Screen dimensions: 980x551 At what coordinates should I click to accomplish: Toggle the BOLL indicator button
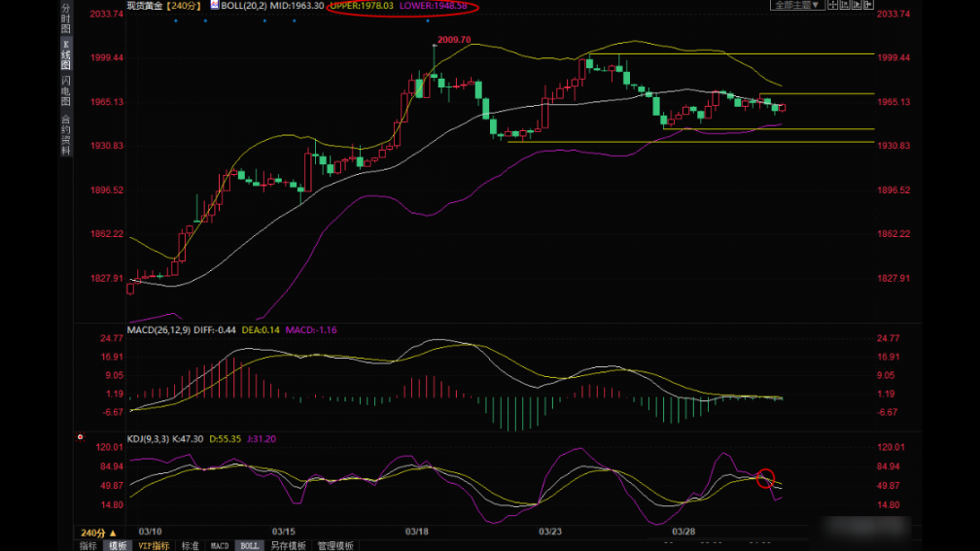pyautogui.click(x=250, y=545)
